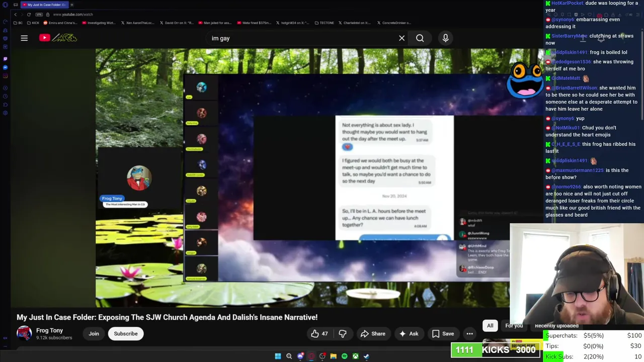Save the video to a playlist
Screen dimensions: 644x362
tap(443, 334)
